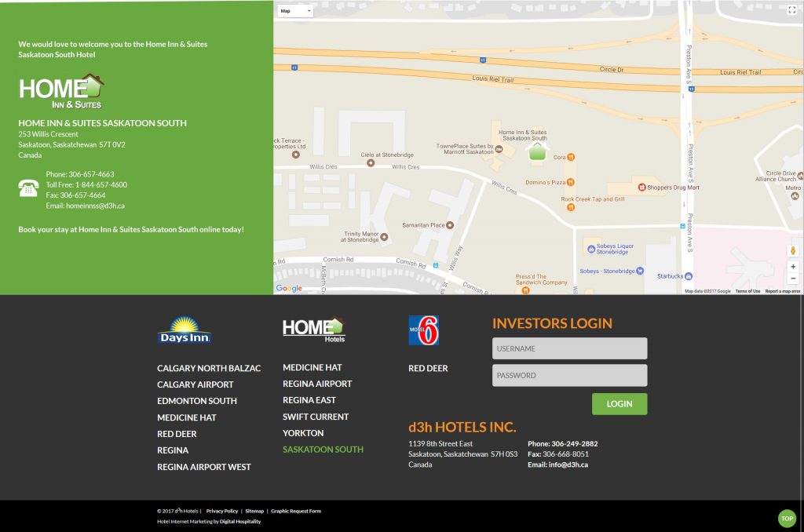804x532 pixels.
Task: Click the Samaritan Place map pin
Action: coord(450,225)
